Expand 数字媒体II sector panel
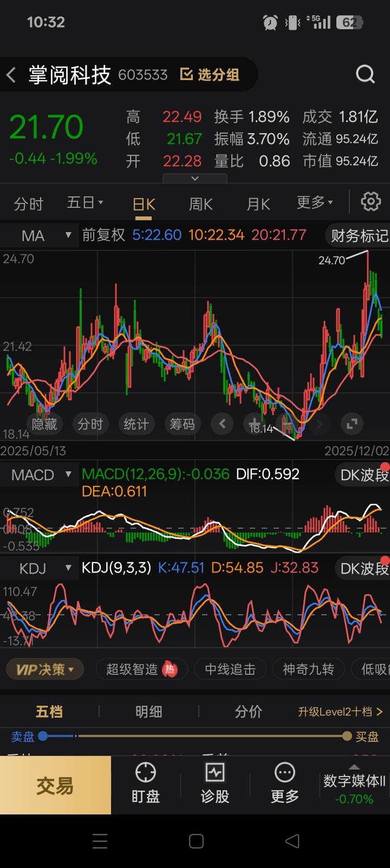Screen dimensions: 390x868 click(x=354, y=785)
